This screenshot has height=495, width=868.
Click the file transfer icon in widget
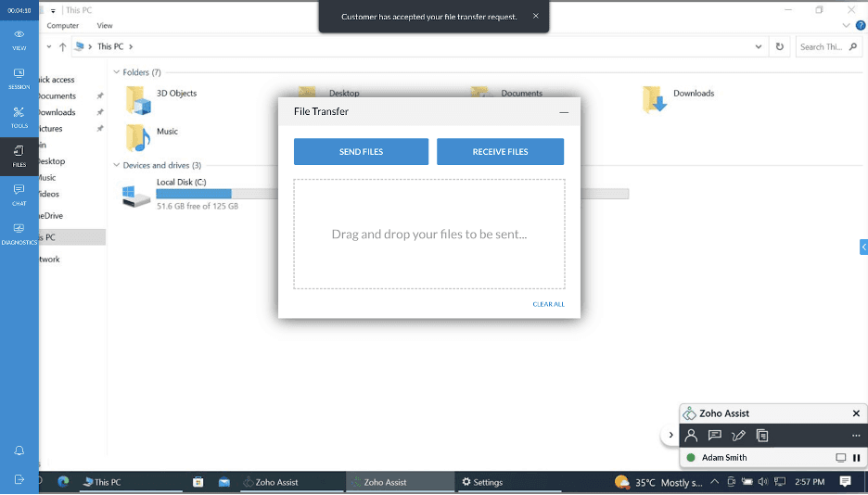(x=762, y=436)
